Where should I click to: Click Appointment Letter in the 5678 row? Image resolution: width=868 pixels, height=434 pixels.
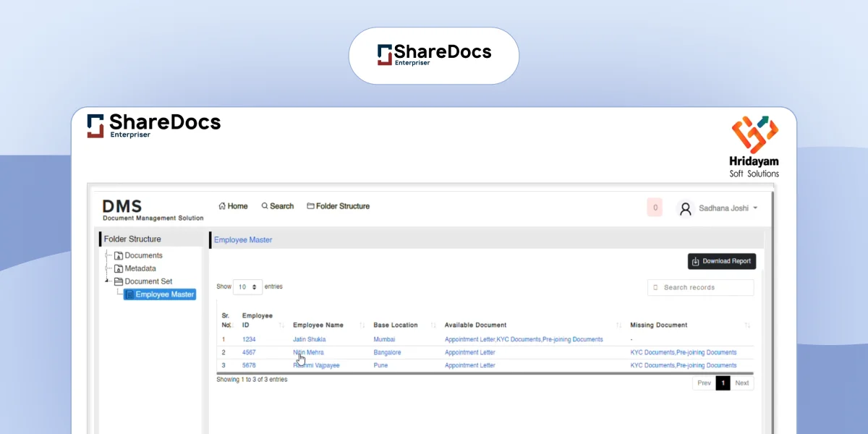(x=470, y=365)
